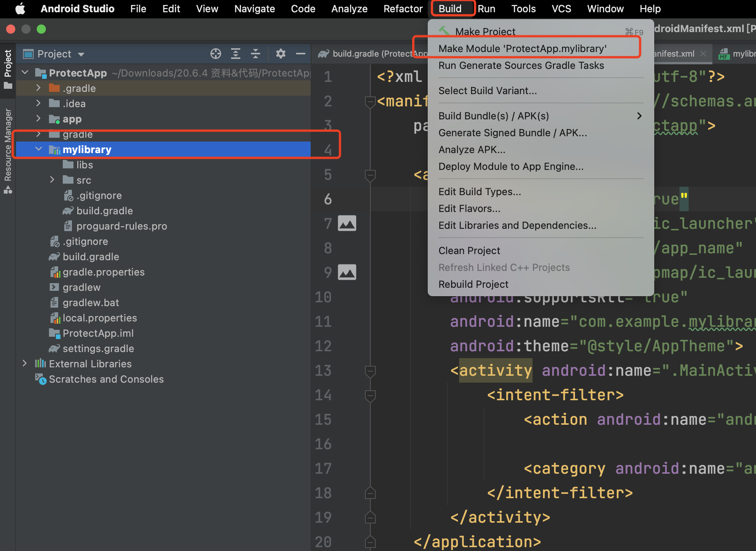Fold the intent-filter tag at line 14
756x551 pixels.
pyautogui.click(x=370, y=396)
